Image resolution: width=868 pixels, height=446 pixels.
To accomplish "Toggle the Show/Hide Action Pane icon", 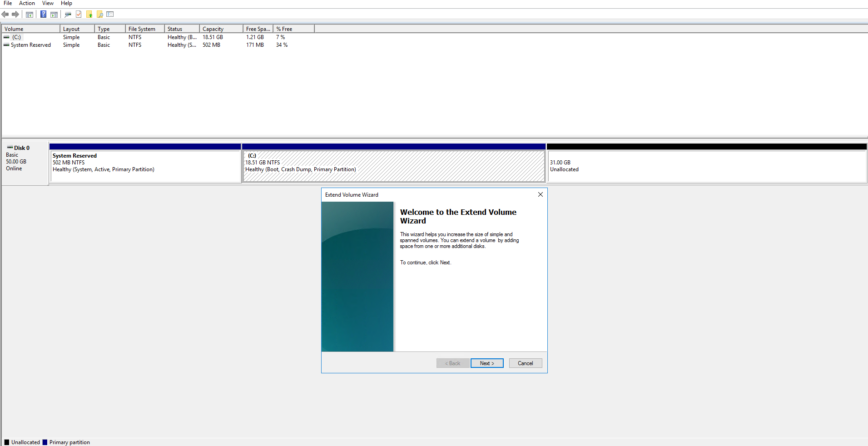I will (x=54, y=14).
